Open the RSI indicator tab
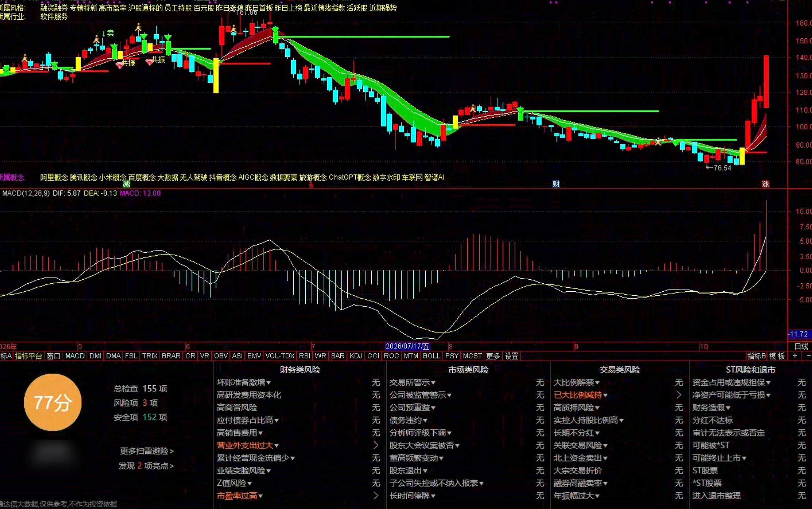The width and height of the screenshot is (812, 509). point(305,356)
